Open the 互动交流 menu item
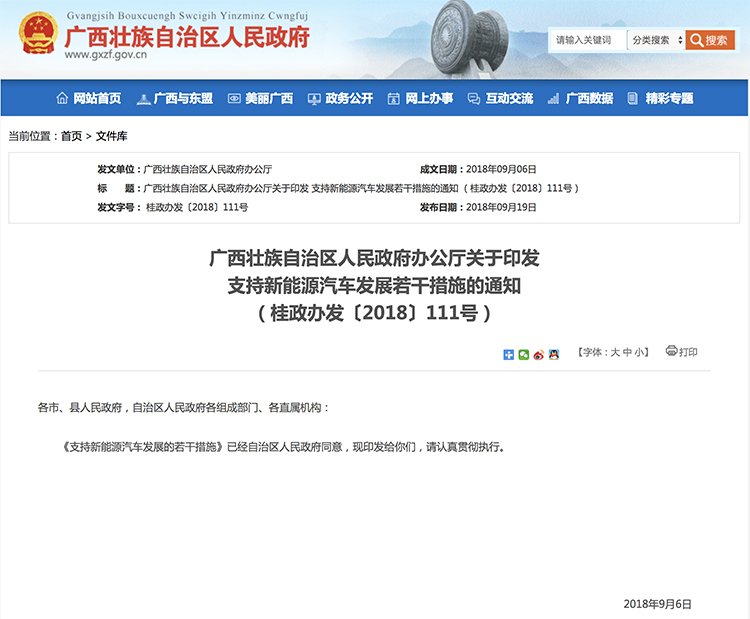750x619 pixels. tap(509, 99)
